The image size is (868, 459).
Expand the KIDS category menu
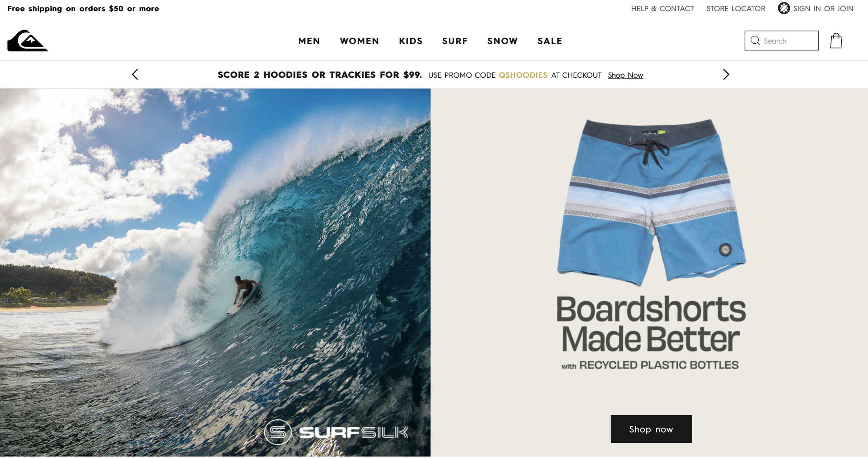(411, 41)
